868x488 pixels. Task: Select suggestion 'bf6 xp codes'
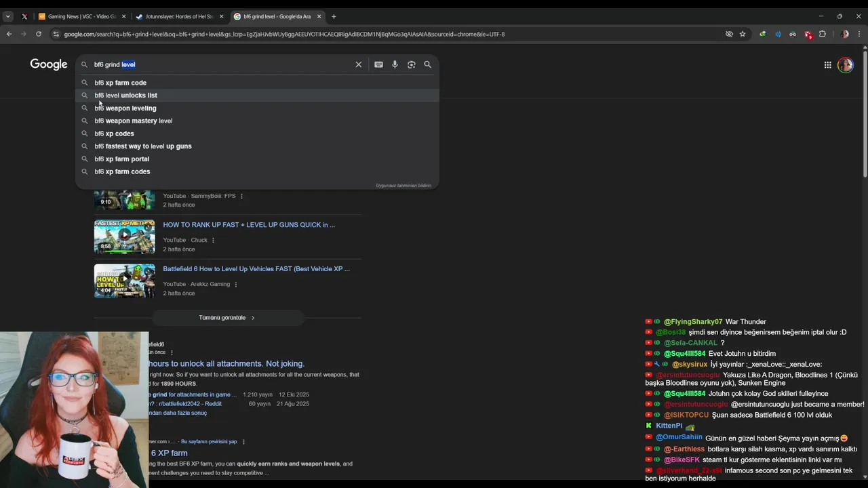pyautogui.click(x=257, y=134)
